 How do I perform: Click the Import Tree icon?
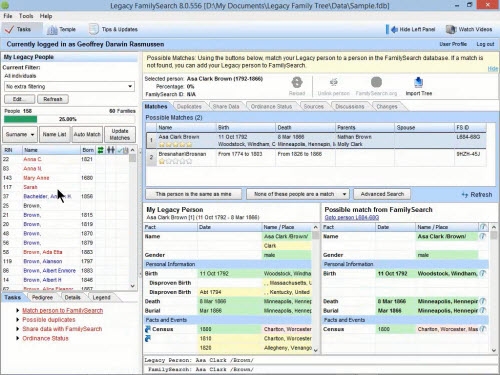(418, 82)
